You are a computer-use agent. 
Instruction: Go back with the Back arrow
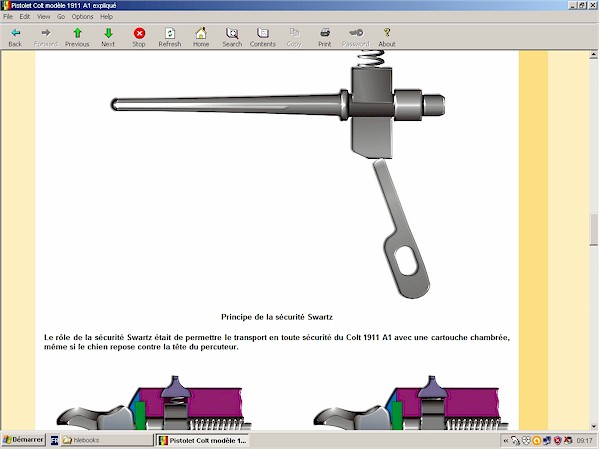pyautogui.click(x=15, y=37)
